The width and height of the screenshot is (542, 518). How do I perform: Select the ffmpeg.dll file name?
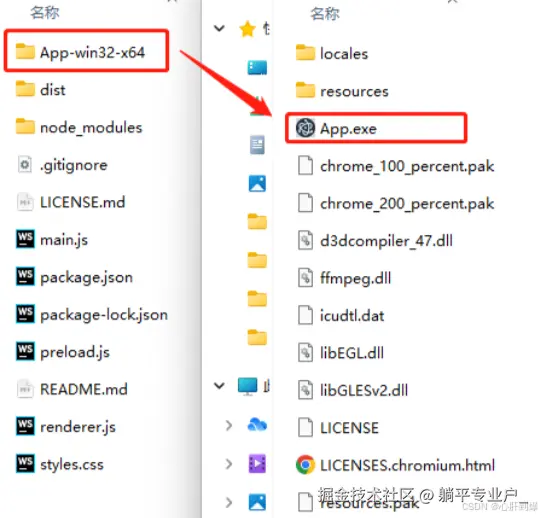point(356,279)
